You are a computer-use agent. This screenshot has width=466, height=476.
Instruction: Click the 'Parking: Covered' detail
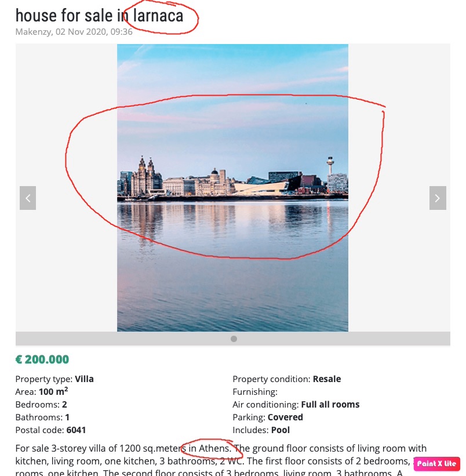click(x=267, y=417)
